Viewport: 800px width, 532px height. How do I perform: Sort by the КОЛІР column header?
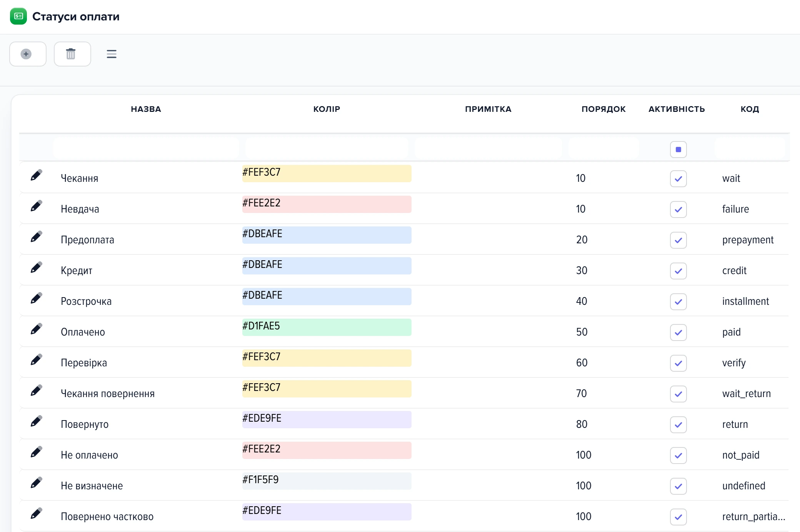(327, 109)
